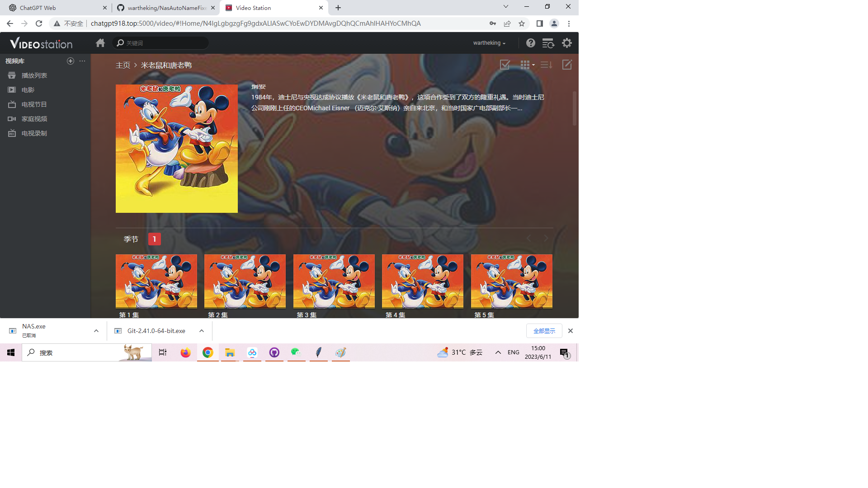Open the help question mark icon

[x=530, y=43]
